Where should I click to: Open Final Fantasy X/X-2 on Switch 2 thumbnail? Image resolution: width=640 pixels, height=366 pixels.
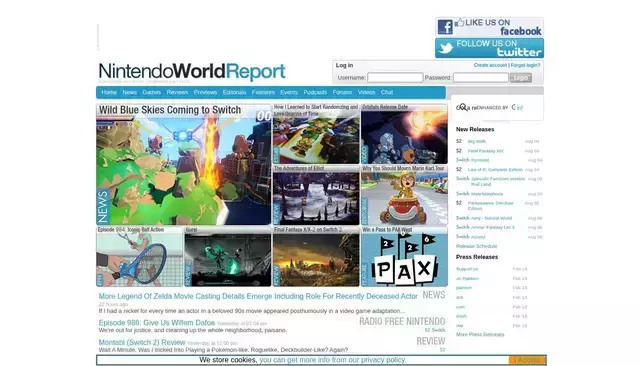(316, 257)
